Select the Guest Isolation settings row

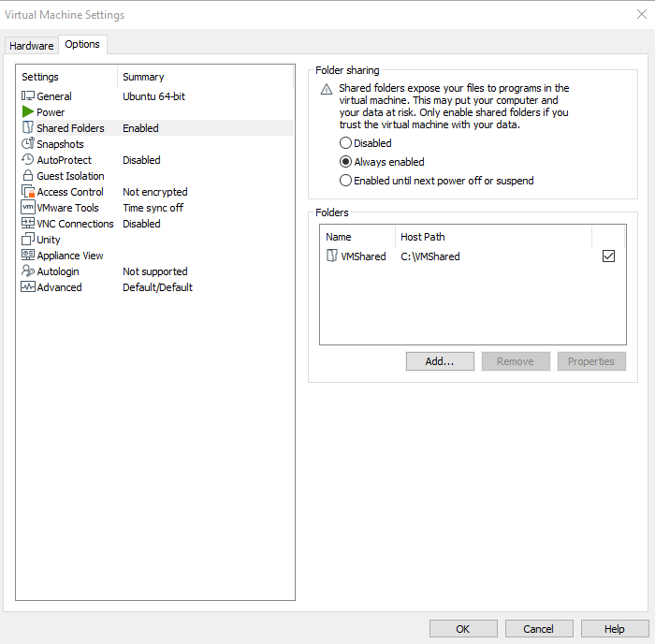(x=156, y=176)
